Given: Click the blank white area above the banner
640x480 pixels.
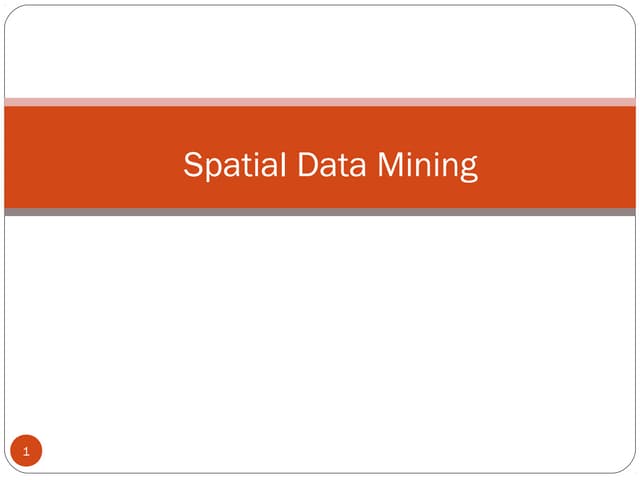Looking at the screenshot, I should click(320, 50).
